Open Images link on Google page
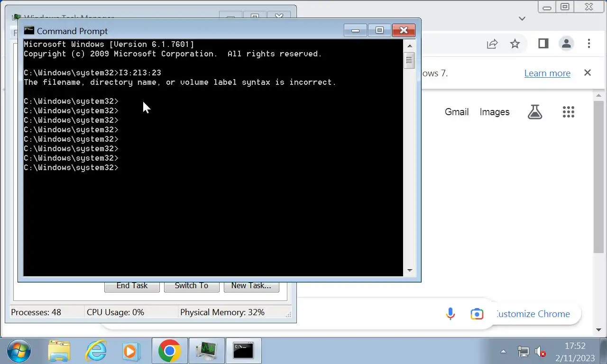 (x=495, y=112)
